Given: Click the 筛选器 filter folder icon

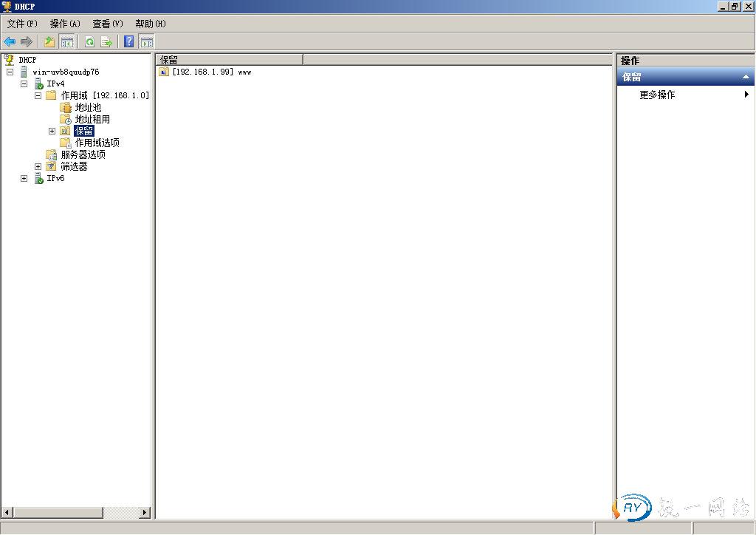Looking at the screenshot, I should [51, 166].
